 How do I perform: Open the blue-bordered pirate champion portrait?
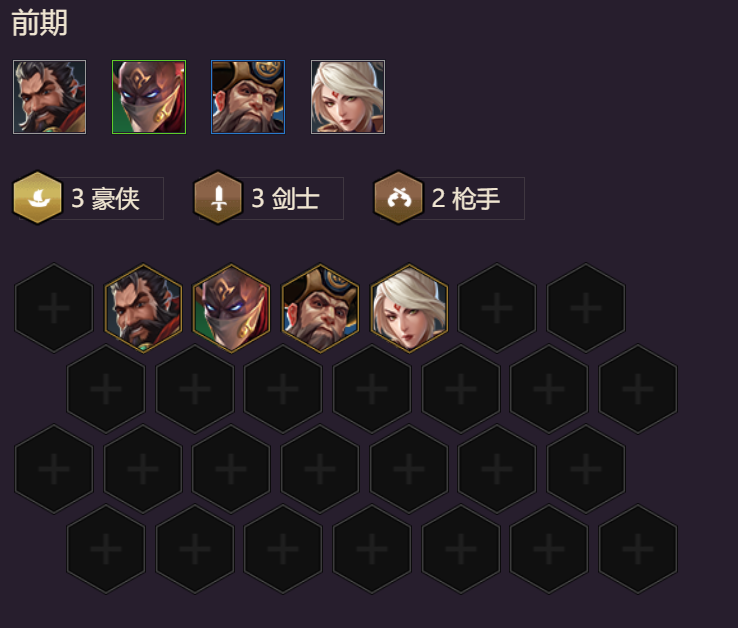coord(248,97)
